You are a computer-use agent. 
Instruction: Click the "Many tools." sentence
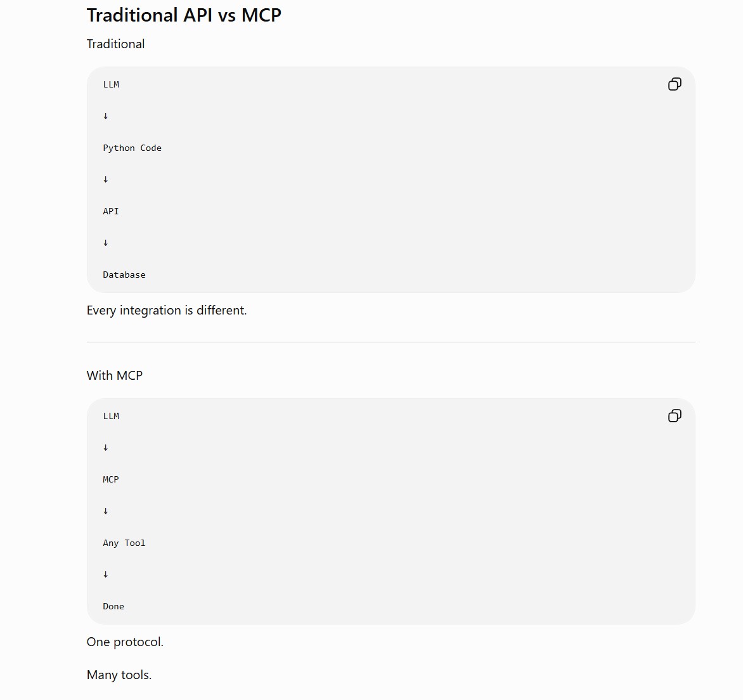pyautogui.click(x=119, y=675)
